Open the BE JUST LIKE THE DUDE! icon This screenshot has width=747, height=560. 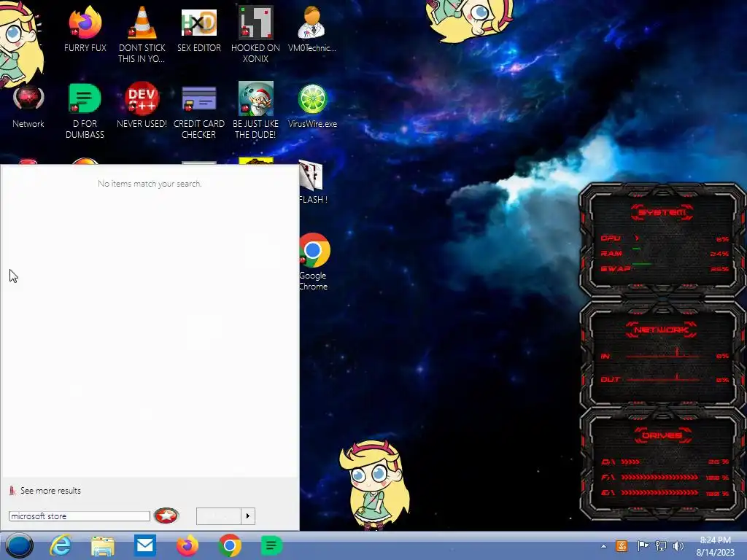click(255, 111)
